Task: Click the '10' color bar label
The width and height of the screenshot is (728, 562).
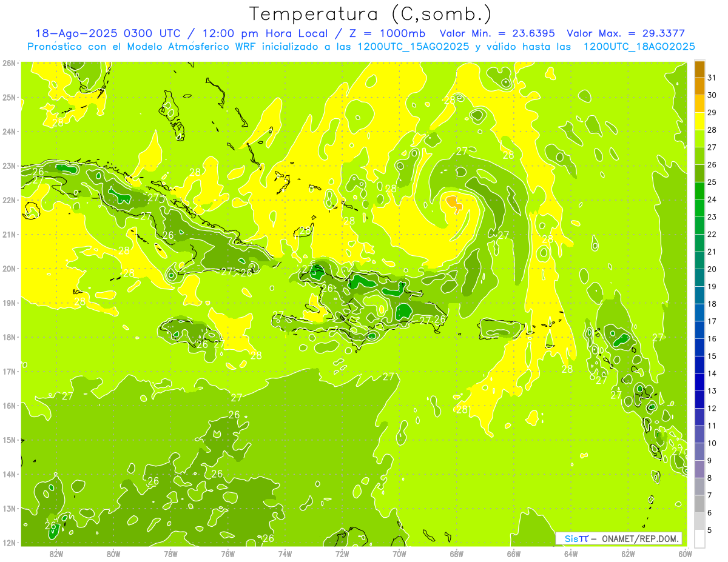Action: [x=712, y=443]
